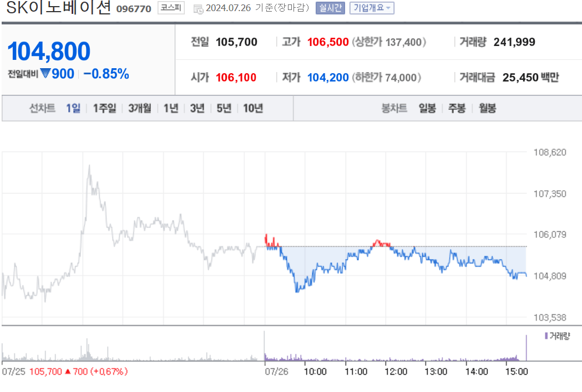The image size is (582, 392).
Task: Click the 2024.07.26 기준(장마감) date text
Action: [257, 8]
